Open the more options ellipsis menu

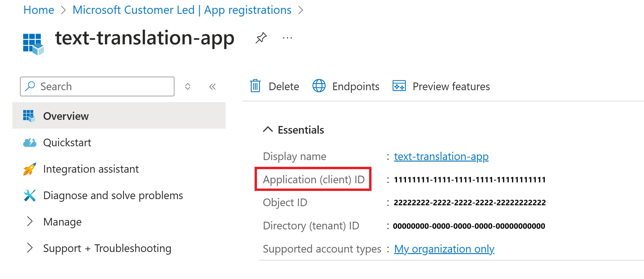click(287, 38)
